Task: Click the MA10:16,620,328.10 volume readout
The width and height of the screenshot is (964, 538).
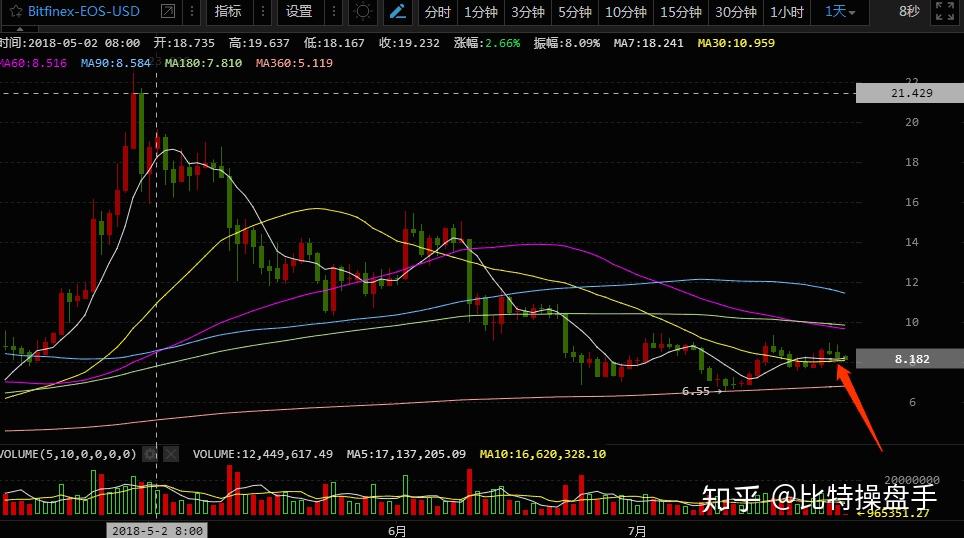Action: (x=542, y=454)
